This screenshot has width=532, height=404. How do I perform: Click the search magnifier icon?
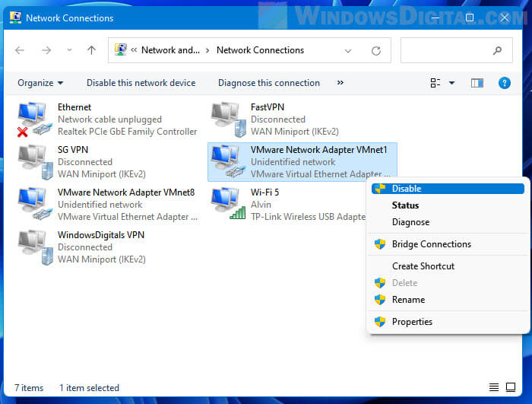tap(497, 51)
